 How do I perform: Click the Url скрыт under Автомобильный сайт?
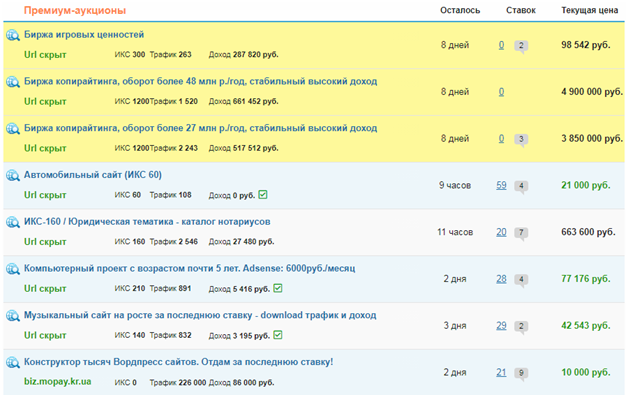click(x=45, y=195)
